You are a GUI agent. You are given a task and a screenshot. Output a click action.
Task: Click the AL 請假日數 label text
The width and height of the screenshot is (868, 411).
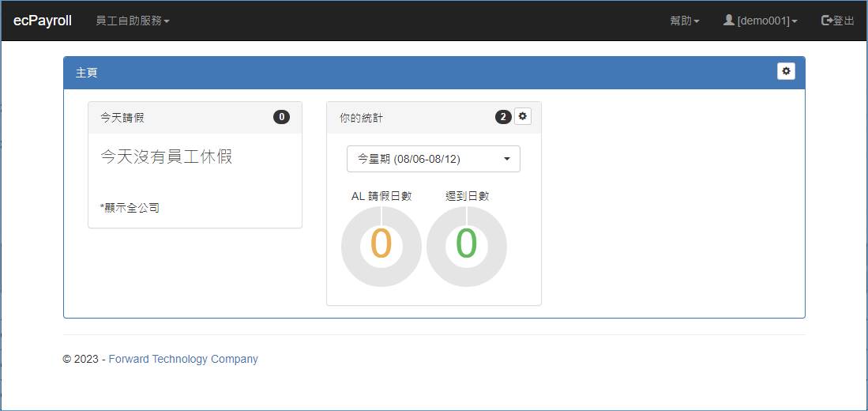[x=381, y=196]
